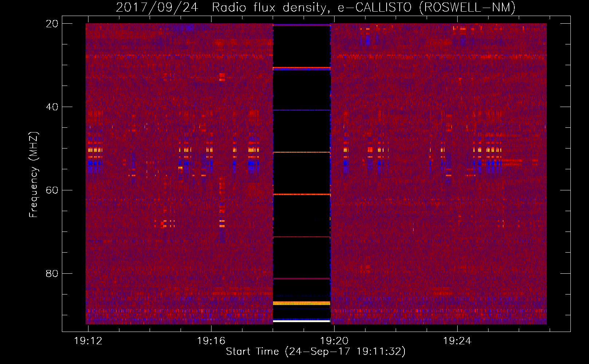Click the 'Start Time (24-Sep-17 19:11:32)' label
589x364 pixels.
tap(316, 352)
